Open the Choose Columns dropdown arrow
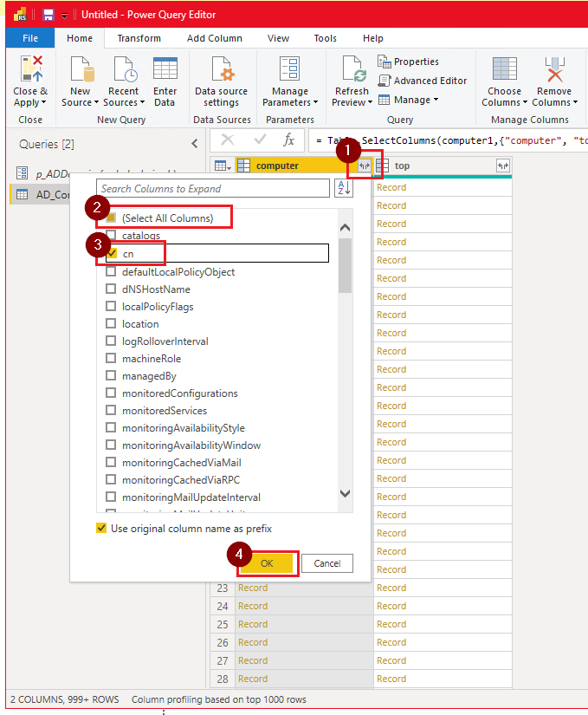The width and height of the screenshot is (588, 715). point(525,102)
